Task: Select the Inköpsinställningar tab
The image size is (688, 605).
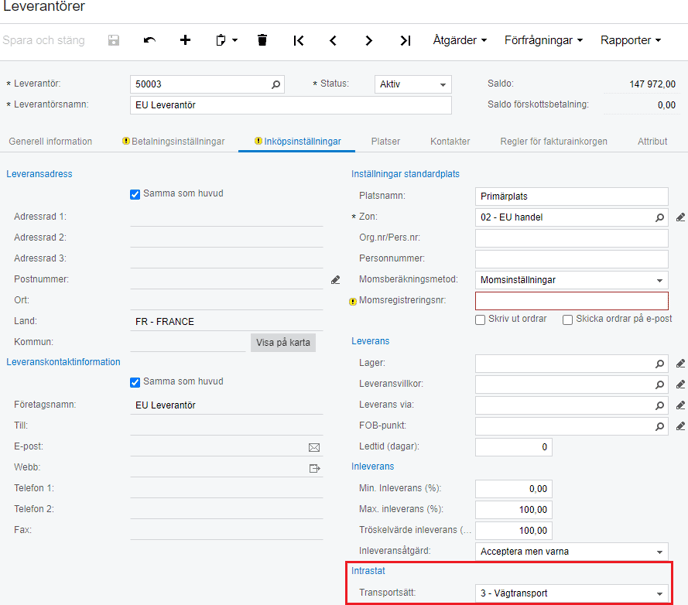Action: 297,142
